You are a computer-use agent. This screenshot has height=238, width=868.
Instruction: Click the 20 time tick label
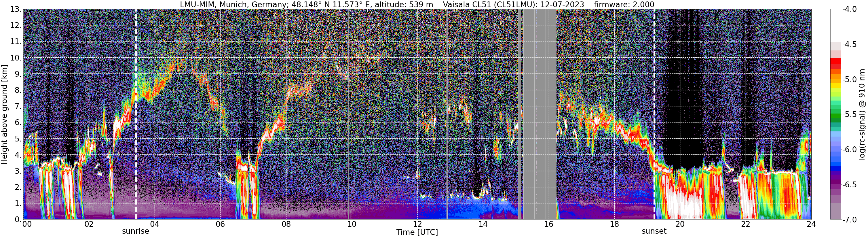tap(680, 224)
